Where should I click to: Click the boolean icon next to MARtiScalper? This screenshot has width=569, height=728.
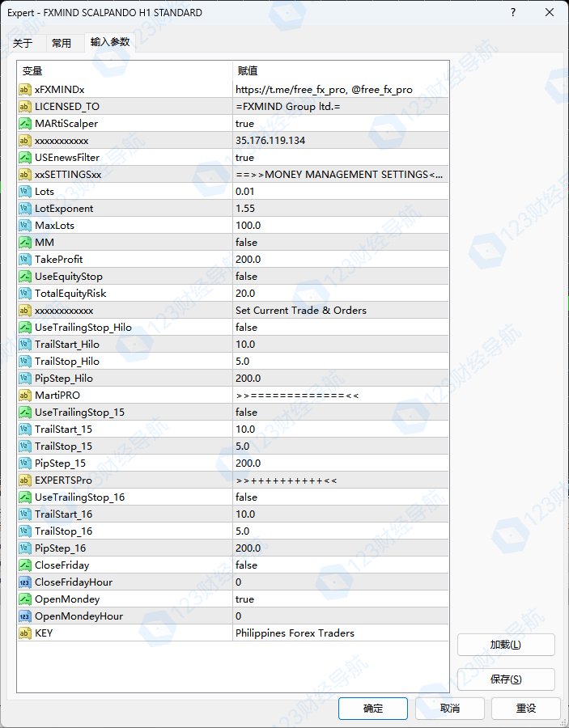[25, 124]
